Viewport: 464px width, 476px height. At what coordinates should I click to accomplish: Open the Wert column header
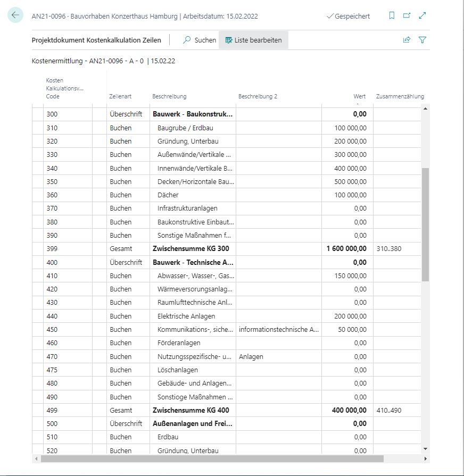(x=359, y=97)
